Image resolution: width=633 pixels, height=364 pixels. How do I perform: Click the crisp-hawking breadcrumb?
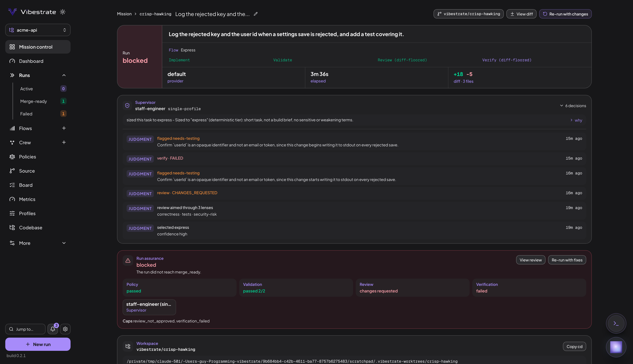point(155,14)
